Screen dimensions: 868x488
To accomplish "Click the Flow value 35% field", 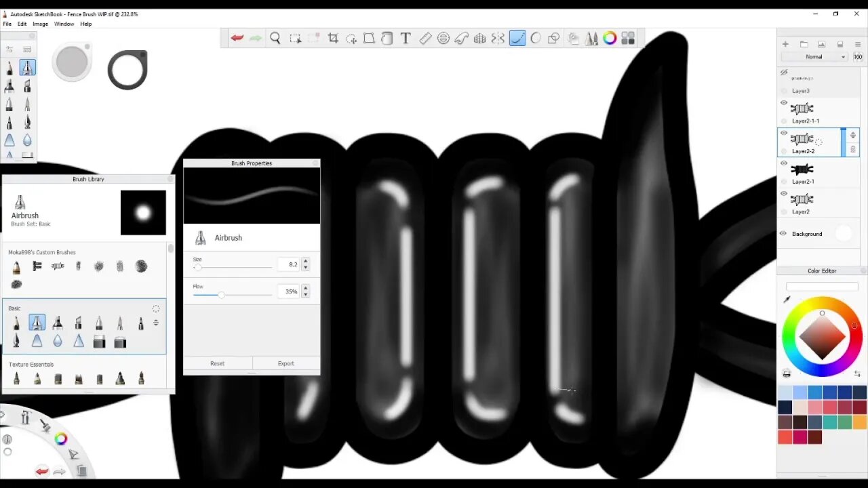I will 289,291.
